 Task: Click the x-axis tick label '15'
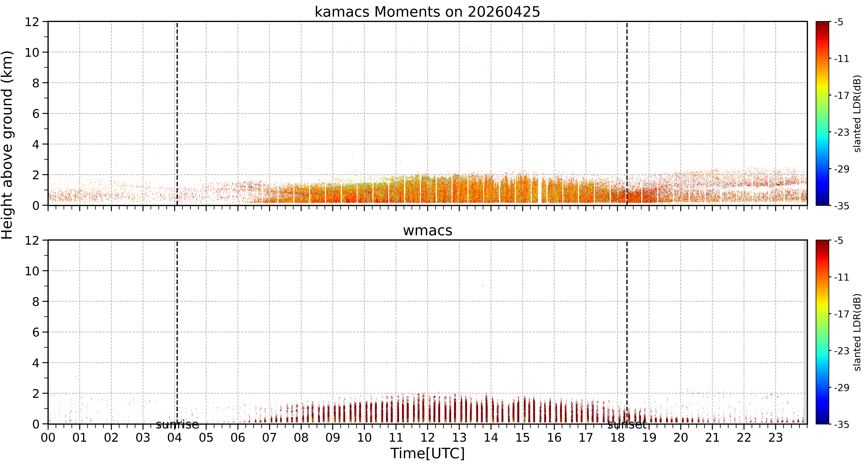coord(523,438)
